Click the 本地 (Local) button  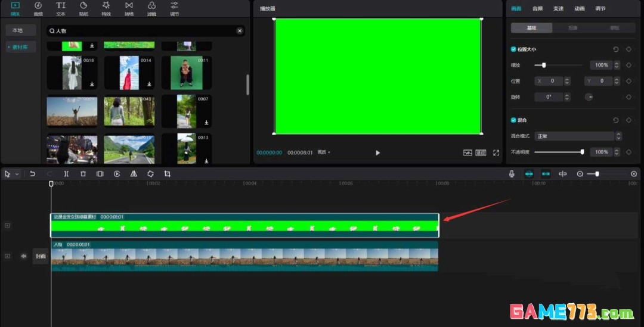[17, 30]
